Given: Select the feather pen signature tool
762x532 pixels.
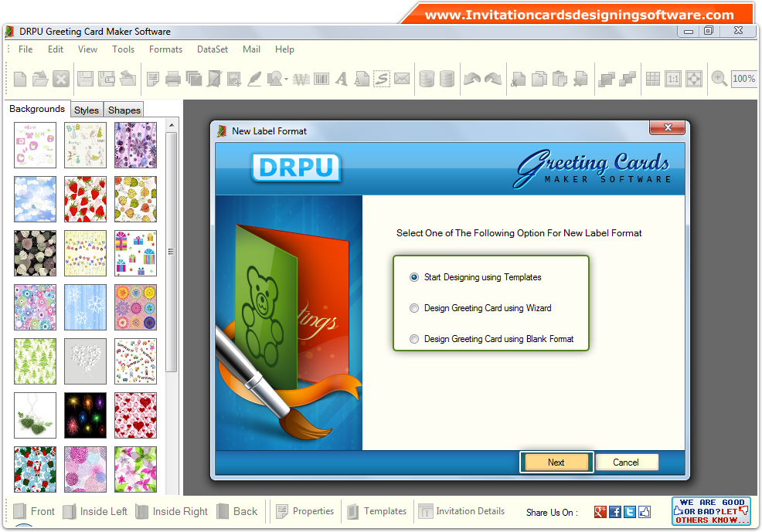Looking at the screenshot, I should point(255,79).
